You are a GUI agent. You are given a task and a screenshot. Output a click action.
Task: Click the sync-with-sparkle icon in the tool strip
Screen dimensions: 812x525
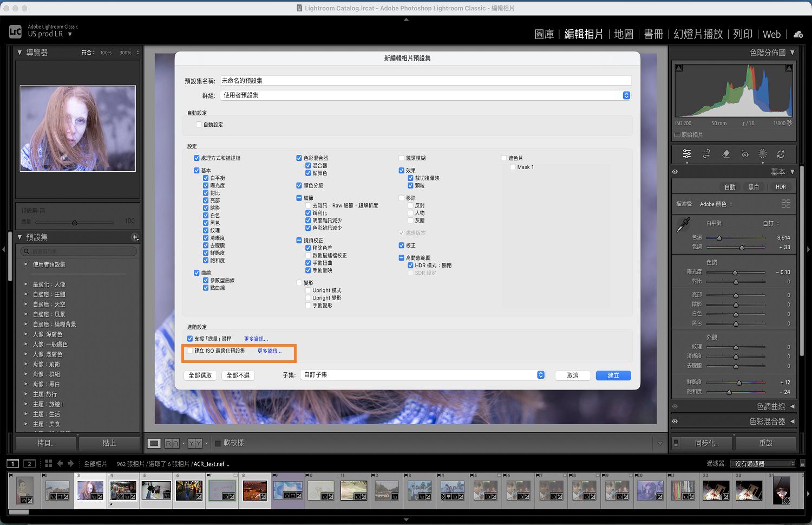tap(781, 154)
